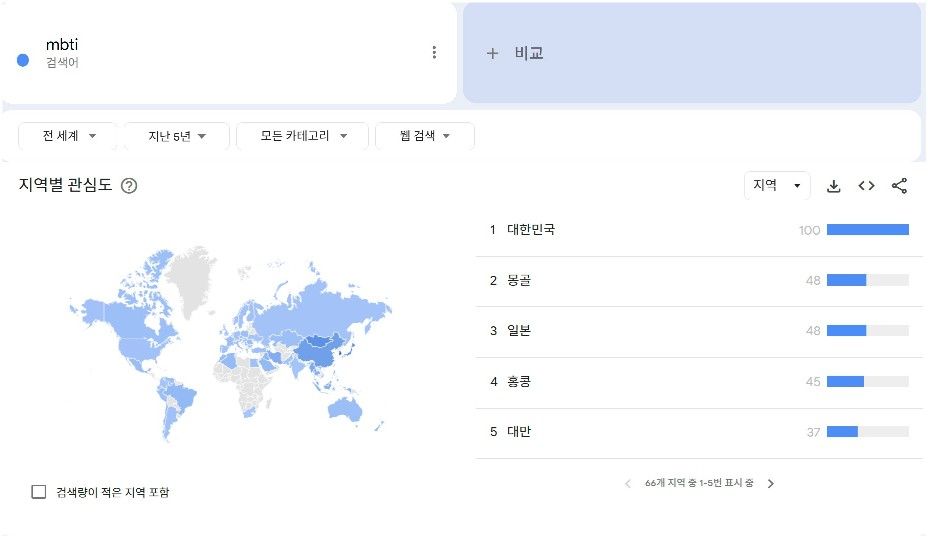Screen dimensions: 928x538
Task: Go to previous page of regions
Action: (x=628, y=484)
